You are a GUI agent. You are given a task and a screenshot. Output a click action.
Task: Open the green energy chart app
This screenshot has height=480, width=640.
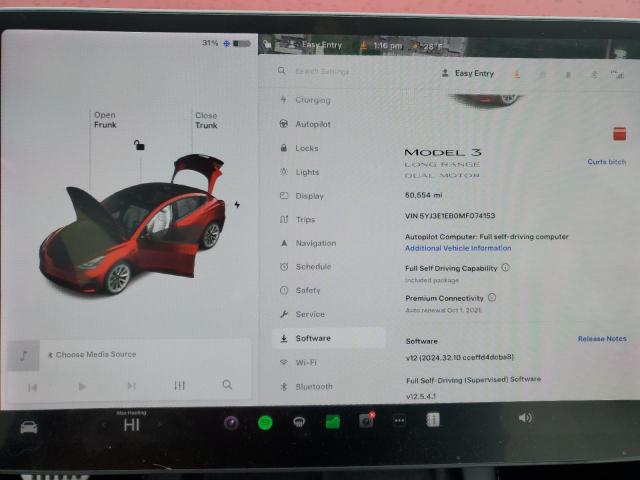(333, 421)
